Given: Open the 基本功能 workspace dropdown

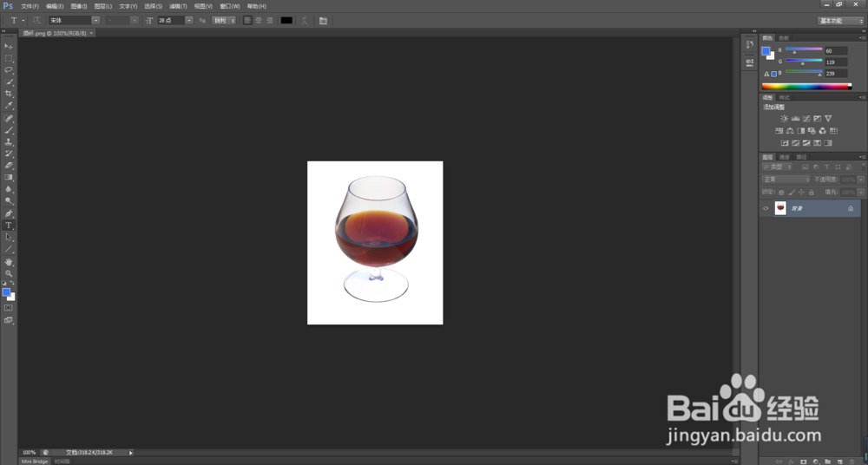Looking at the screenshot, I should point(840,21).
